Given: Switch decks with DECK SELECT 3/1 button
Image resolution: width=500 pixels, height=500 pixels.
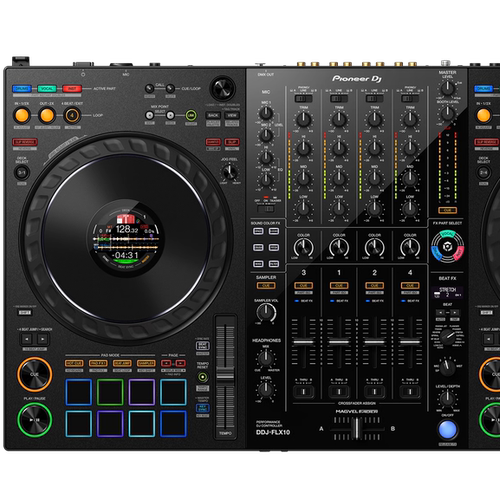Looking at the screenshot, I should point(22,173).
